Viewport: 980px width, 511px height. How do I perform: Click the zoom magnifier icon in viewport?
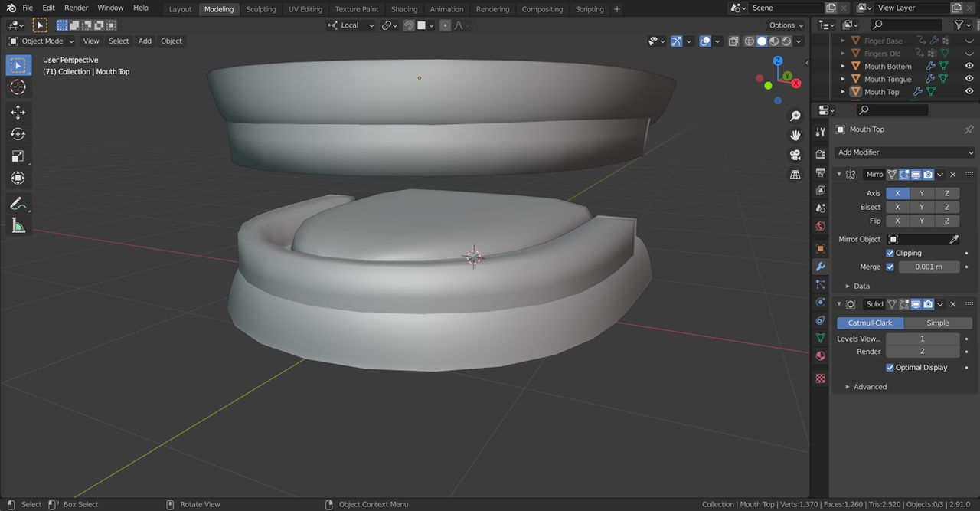pos(795,116)
